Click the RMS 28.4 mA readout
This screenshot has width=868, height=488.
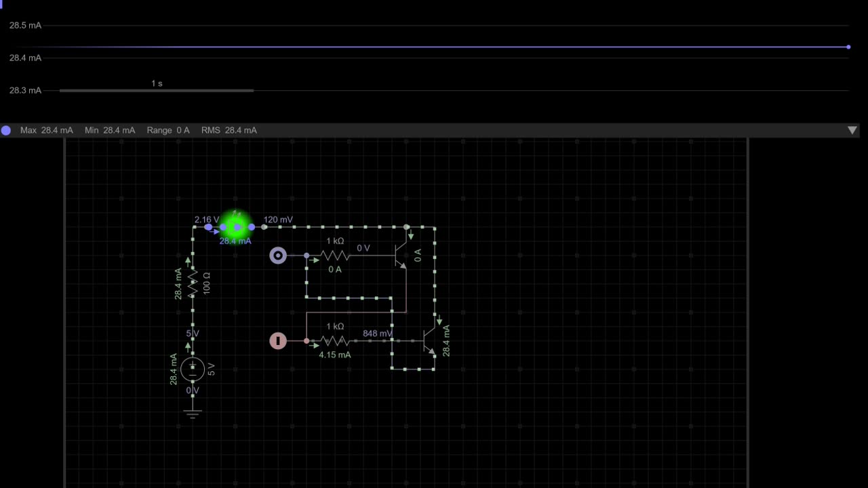[229, 130]
